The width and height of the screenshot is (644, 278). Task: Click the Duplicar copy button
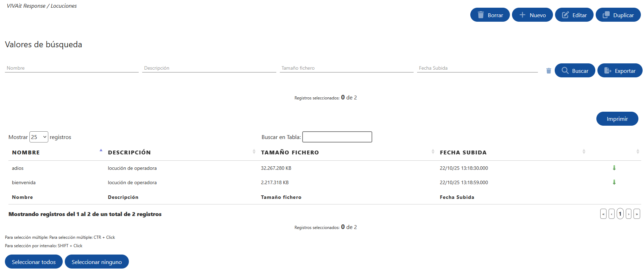click(618, 15)
